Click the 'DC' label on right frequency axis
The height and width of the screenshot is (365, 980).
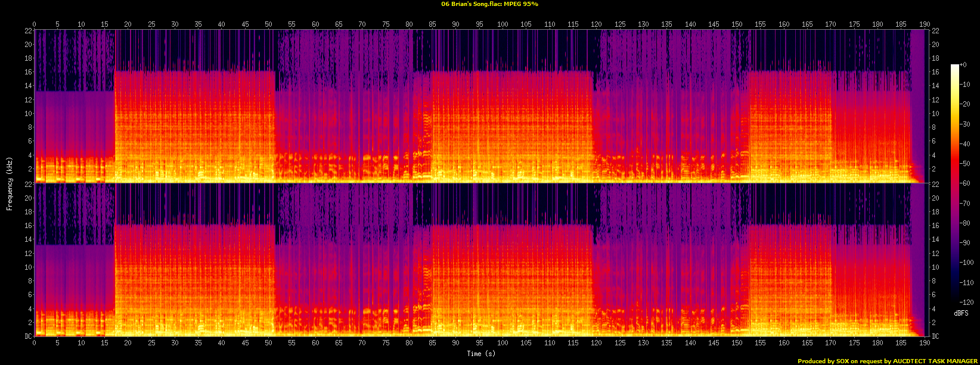936,336
